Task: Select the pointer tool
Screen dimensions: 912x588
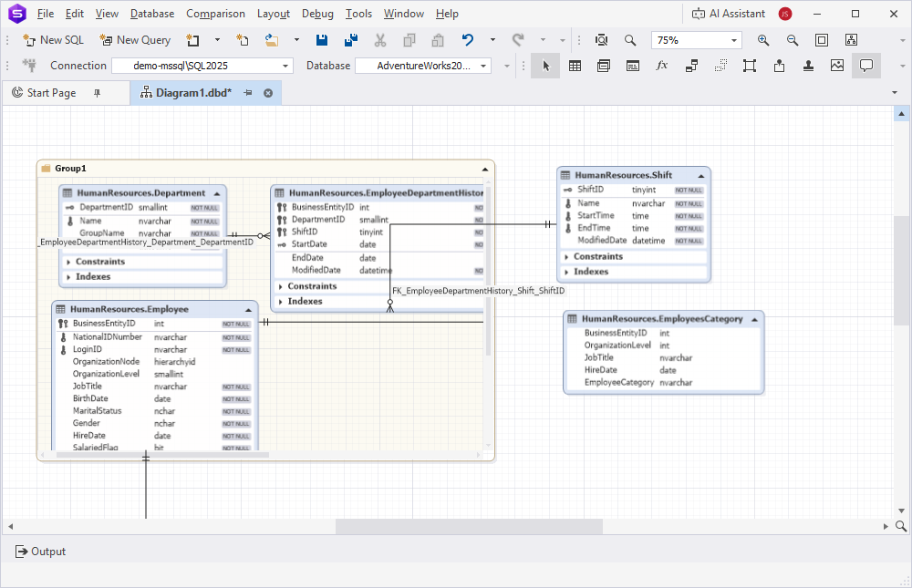Action: [x=545, y=66]
